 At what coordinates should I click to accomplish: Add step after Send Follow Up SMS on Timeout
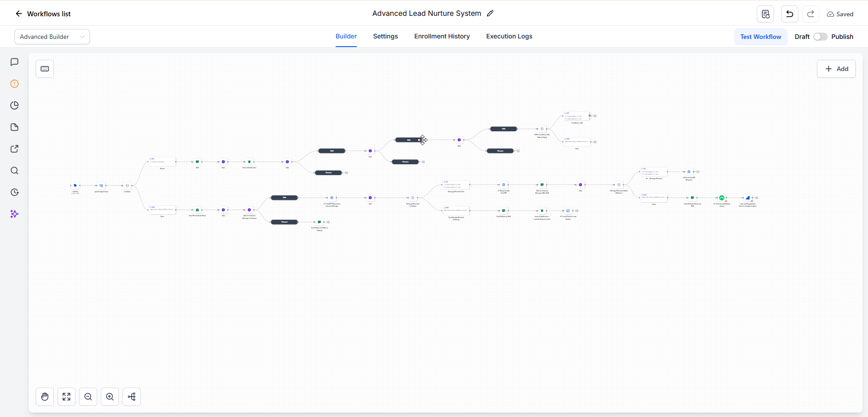(329, 222)
